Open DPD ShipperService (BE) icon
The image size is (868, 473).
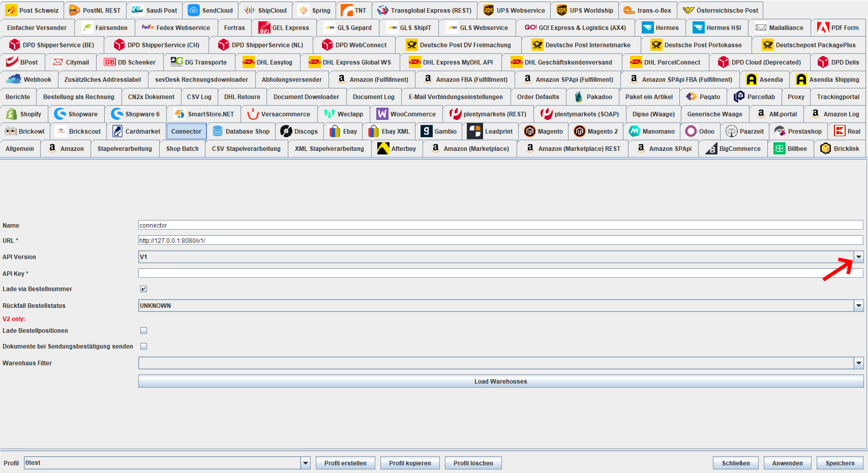pos(15,45)
